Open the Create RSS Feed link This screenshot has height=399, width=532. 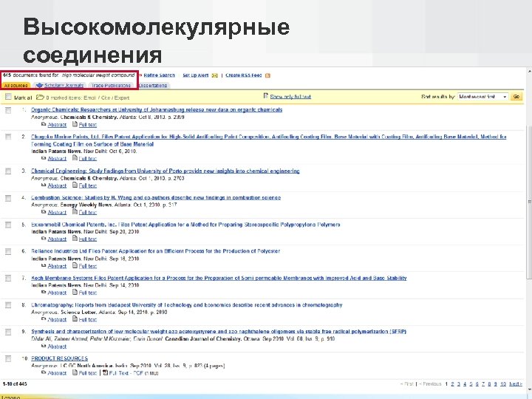(244, 75)
